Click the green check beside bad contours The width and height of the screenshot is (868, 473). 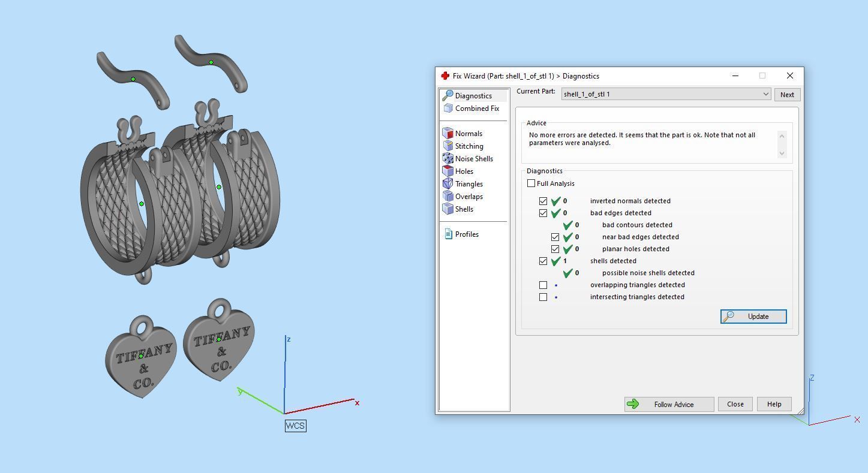coord(567,225)
